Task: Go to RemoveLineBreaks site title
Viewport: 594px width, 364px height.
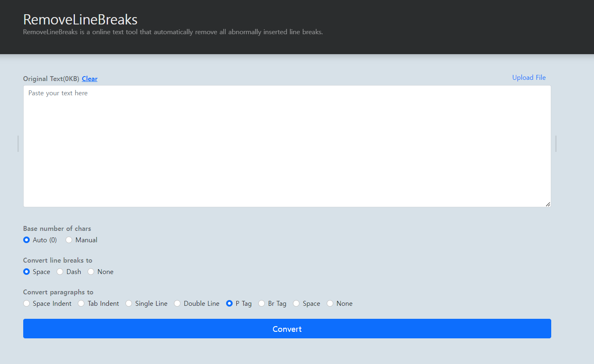Action: 80,20
